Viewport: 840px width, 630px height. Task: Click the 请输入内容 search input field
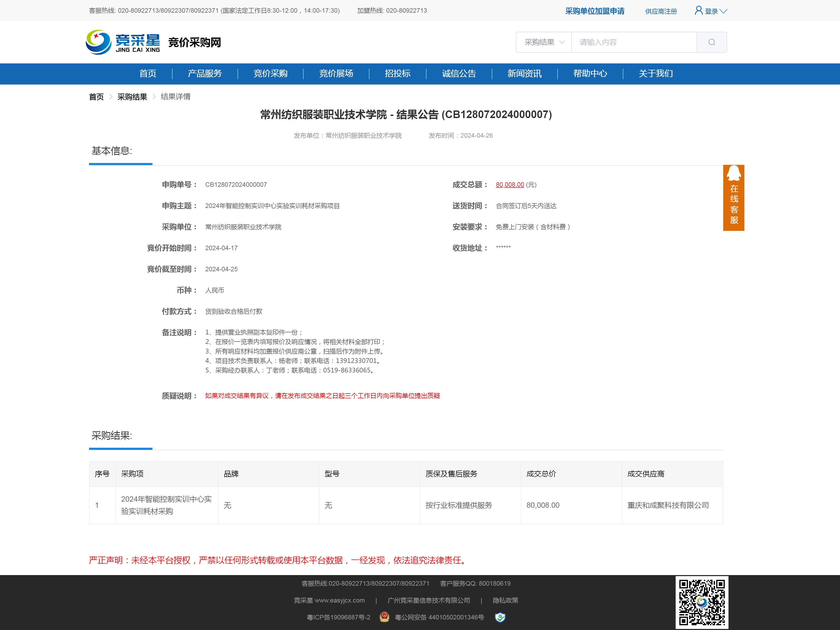point(633,42)
